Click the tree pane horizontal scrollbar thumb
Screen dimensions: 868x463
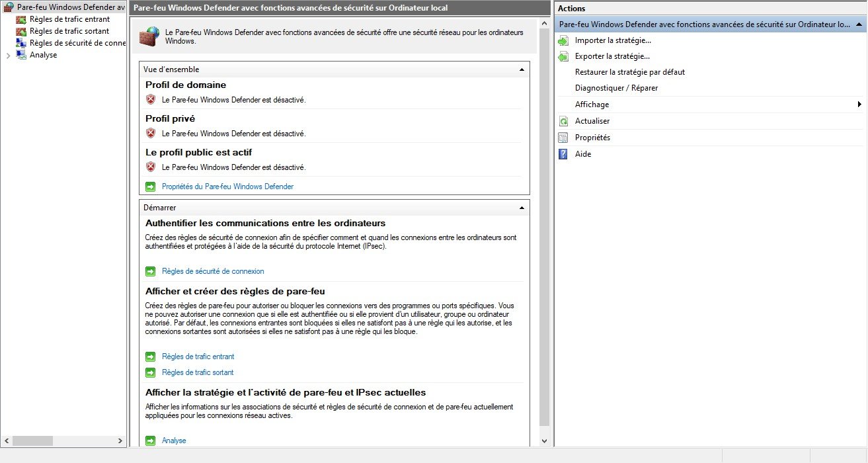point(32,441)
